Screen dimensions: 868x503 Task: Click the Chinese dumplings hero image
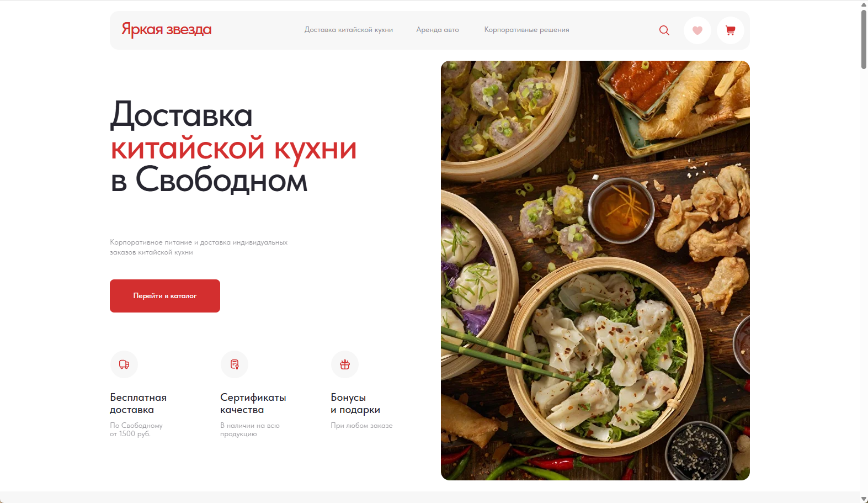(x=595, y=271)
